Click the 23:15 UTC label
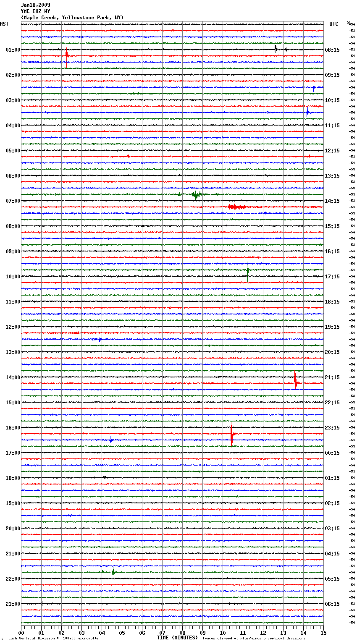Viewport: 357px width, 644px height. click(332, 428)
